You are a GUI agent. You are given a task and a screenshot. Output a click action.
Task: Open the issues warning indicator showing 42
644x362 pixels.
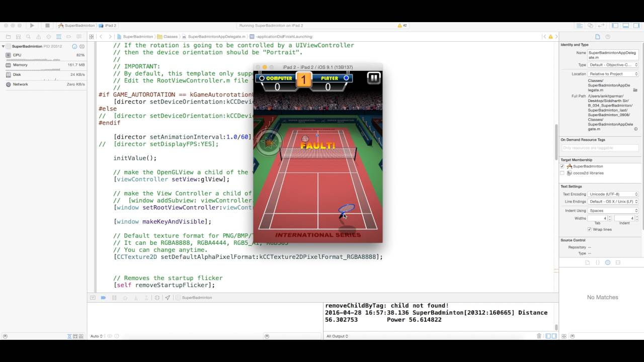click(x=403, y=25)
